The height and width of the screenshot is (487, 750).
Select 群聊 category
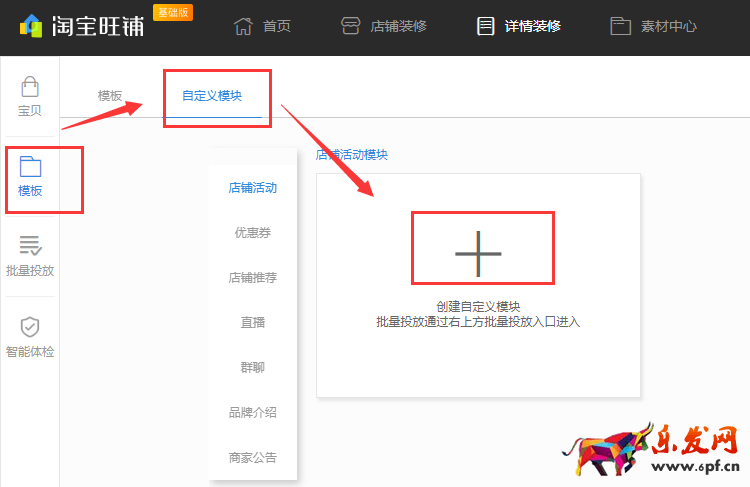[252, 368]
